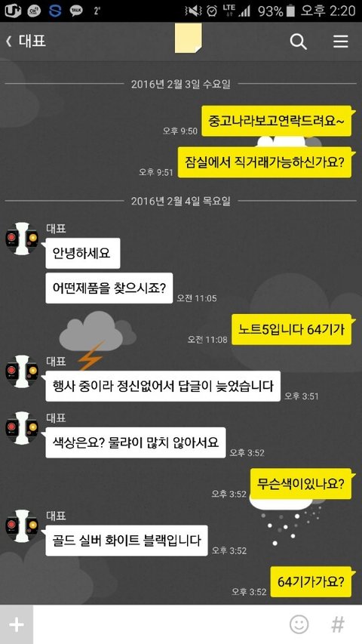This screenshot has height=644, width=362.
Task: Tap the KakaoTalk notification icon in status bar
Action: click(76, 11)
